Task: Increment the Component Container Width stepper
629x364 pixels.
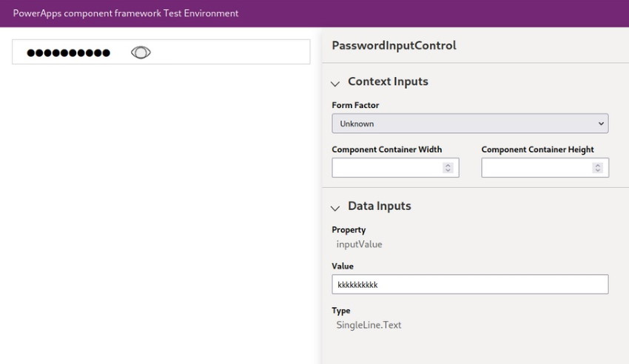Action: click(448, 165)
